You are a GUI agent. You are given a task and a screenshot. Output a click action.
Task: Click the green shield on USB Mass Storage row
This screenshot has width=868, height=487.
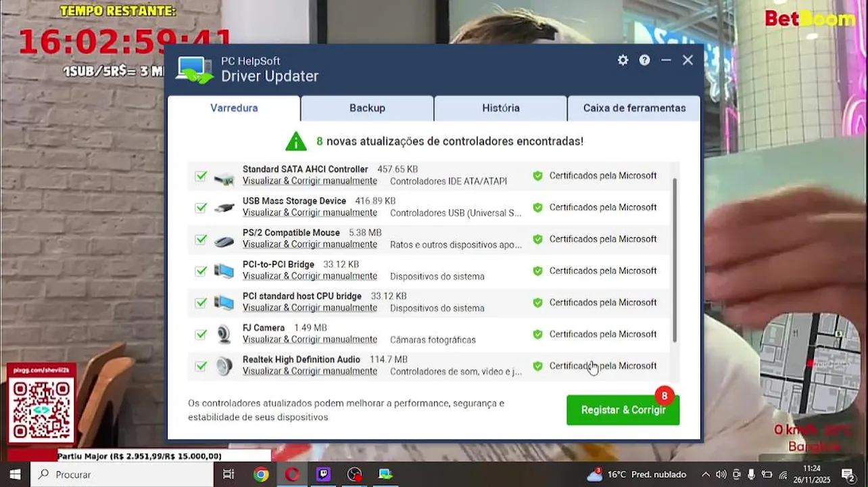pos(537,208)
